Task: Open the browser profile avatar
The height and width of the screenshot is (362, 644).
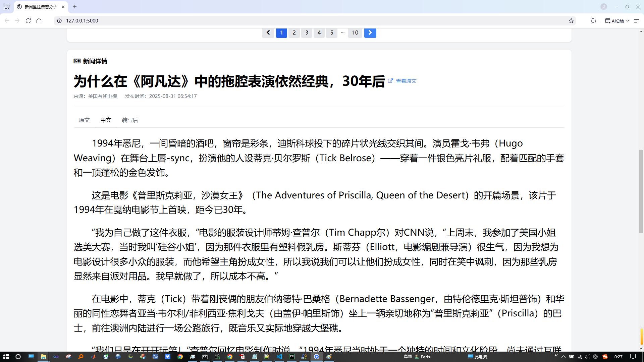Action: [604, 7]
